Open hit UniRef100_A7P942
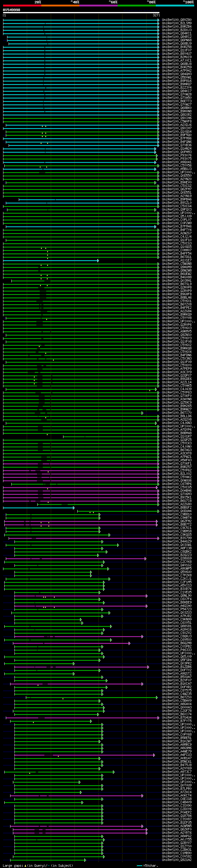The width and height of the screenshot is (197, 868). click(177, 71)
